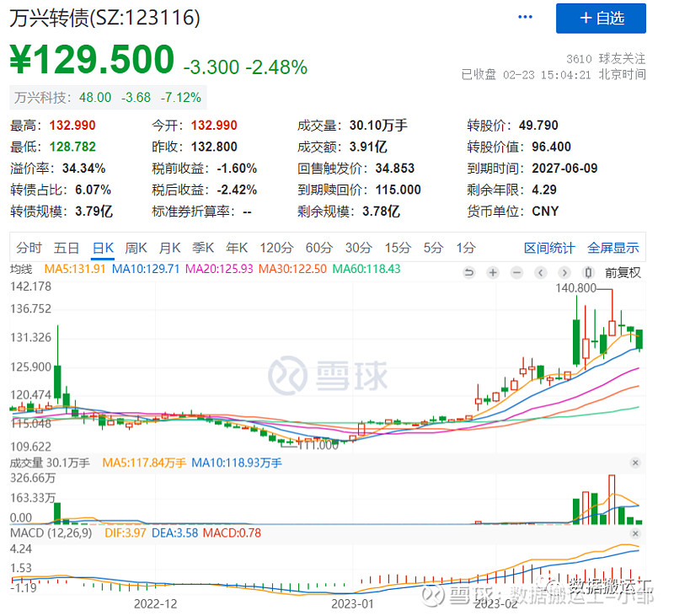This screenshot has height=616, width=674.
Task: Click the 140.800 high price marker
Action: pyautogui.click(x=575, y=287)
